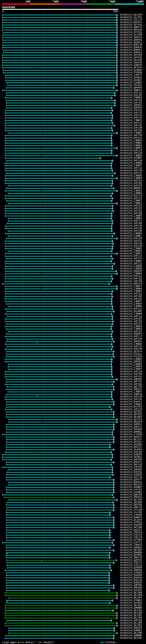Open hit UniRef100_A3LN81
This screenshot has height=644, width=146.
pos(131,492)
